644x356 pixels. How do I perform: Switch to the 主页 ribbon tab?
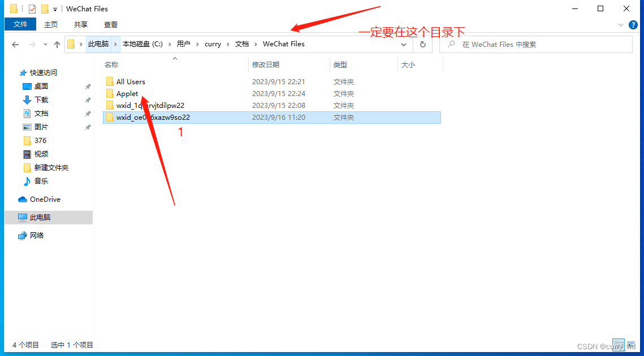[50, 25]
